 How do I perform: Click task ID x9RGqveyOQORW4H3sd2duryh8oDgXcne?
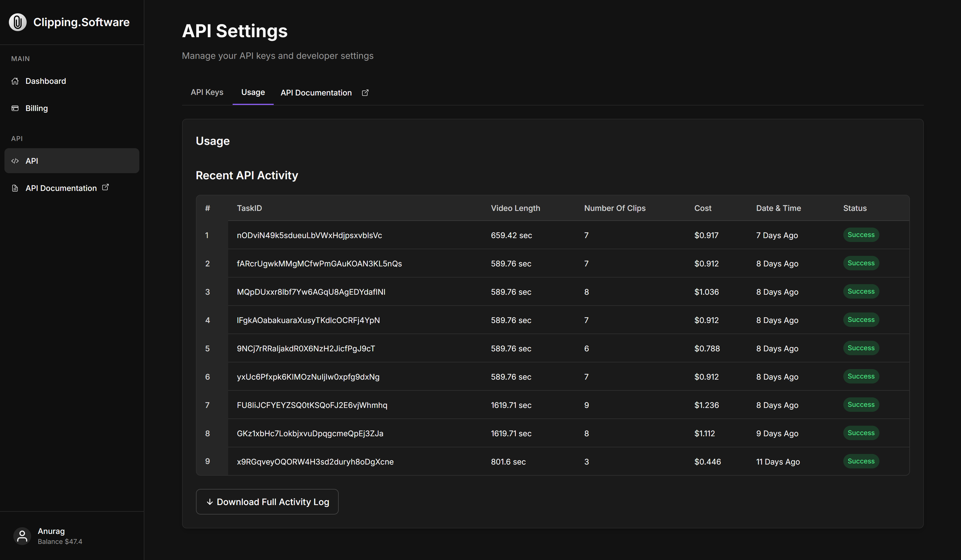315,462
